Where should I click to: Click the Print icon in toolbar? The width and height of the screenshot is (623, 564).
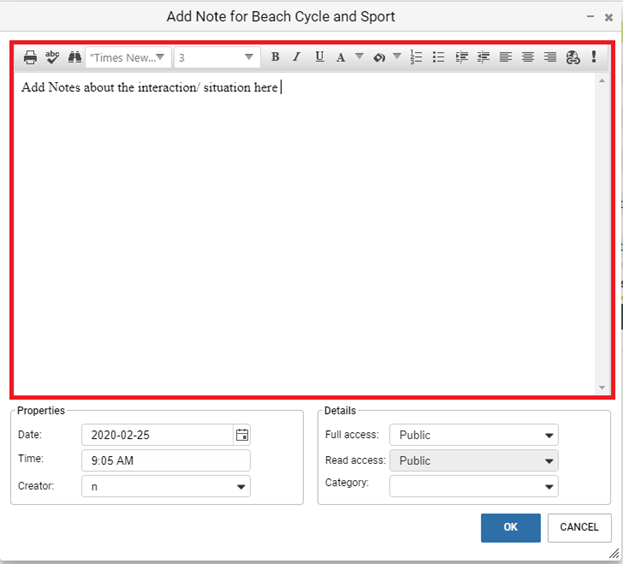tap(31, 58)
